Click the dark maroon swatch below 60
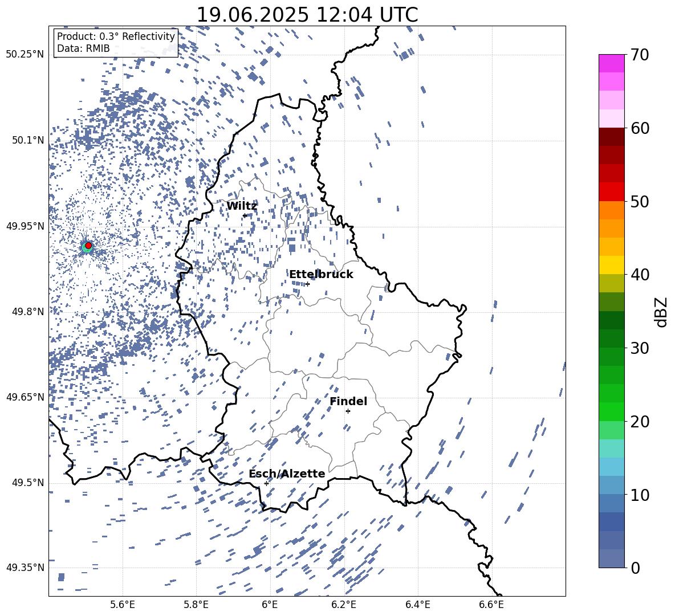Image resolution: width=675 pixels, height=616 pixels. tap(612, 137)
